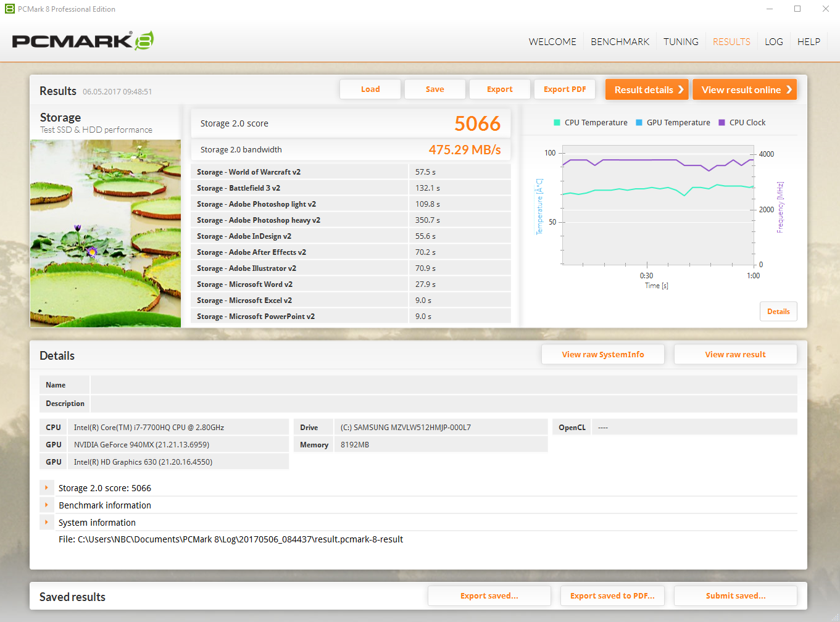Image resolution: width=840 pixels, height=622 pixels.
Task: Click the 132.1 s time value
Action: click(428, 188)
